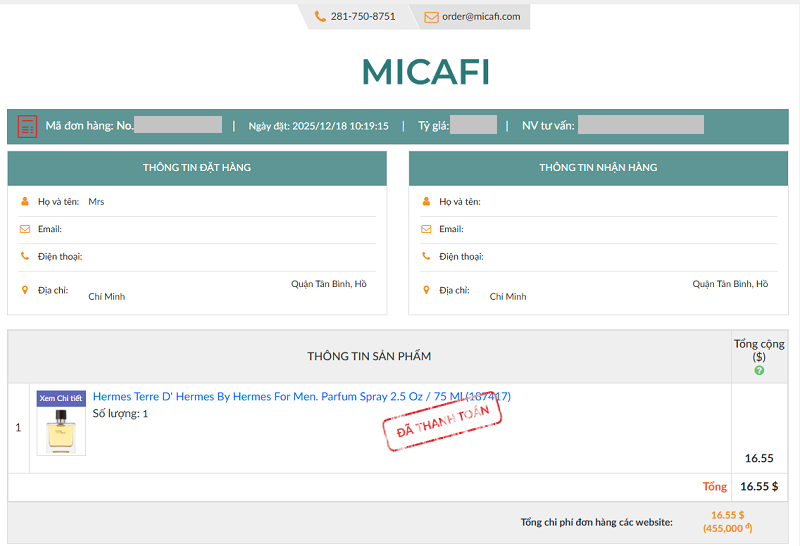The image size is (800, 546).
Task: Click the green help icon under Tổng cộng
Action: (759, 371)
